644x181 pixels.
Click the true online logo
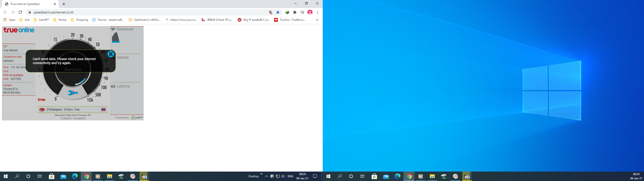pyautogui.click(x=19, y=30)
